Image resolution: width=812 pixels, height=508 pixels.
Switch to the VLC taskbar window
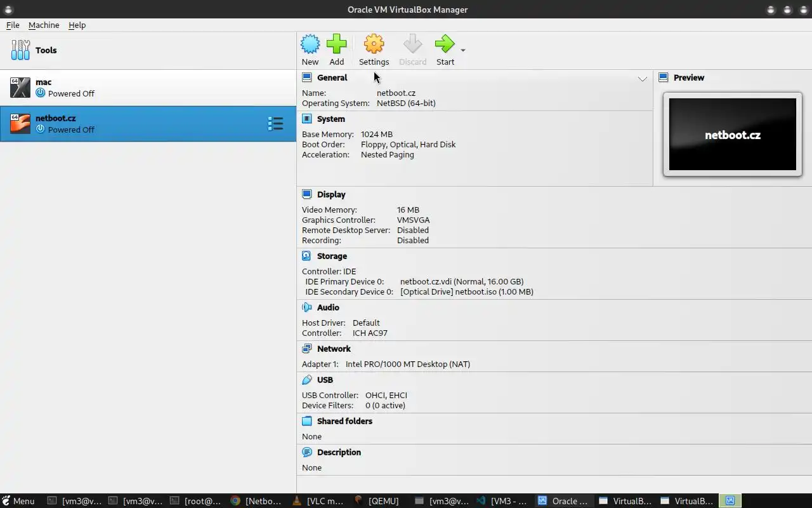(x=318, y=500)
